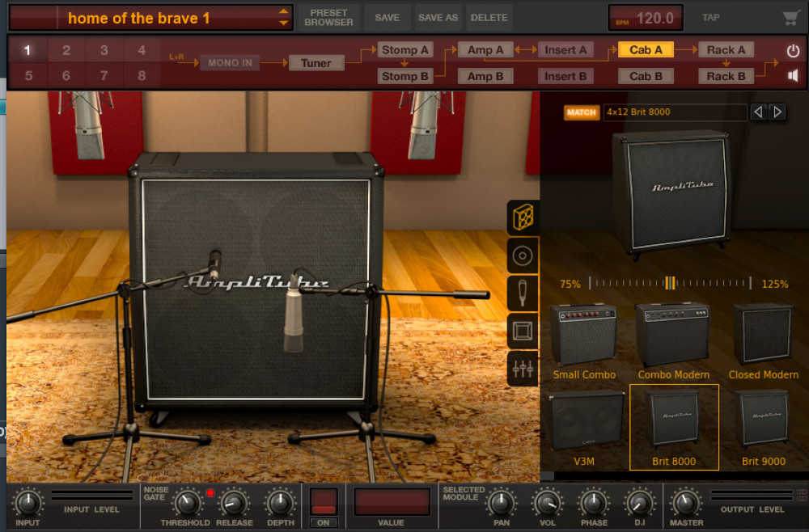809x532 pixels.
Task: Click the cabinet size slider between 75% and 125%
Action: (x=670, y=283)
